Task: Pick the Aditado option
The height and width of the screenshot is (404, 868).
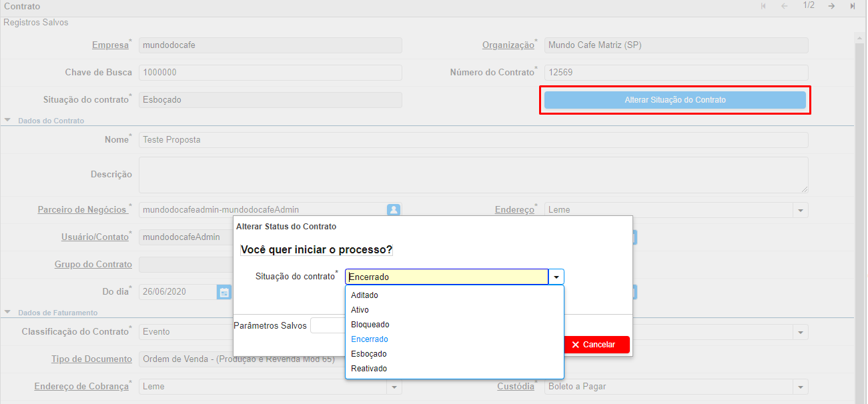Action: (x=364, y=295)
